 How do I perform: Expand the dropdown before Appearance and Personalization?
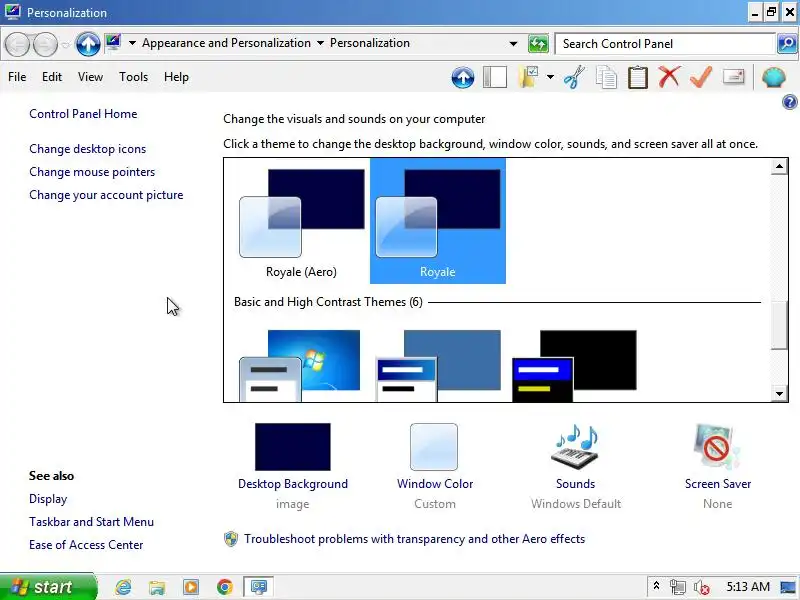coord(132,43)
